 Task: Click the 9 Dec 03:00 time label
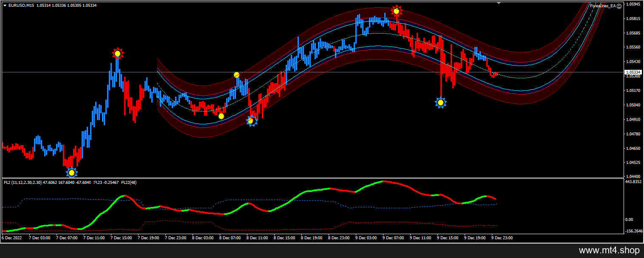click(x=366, y=238)
